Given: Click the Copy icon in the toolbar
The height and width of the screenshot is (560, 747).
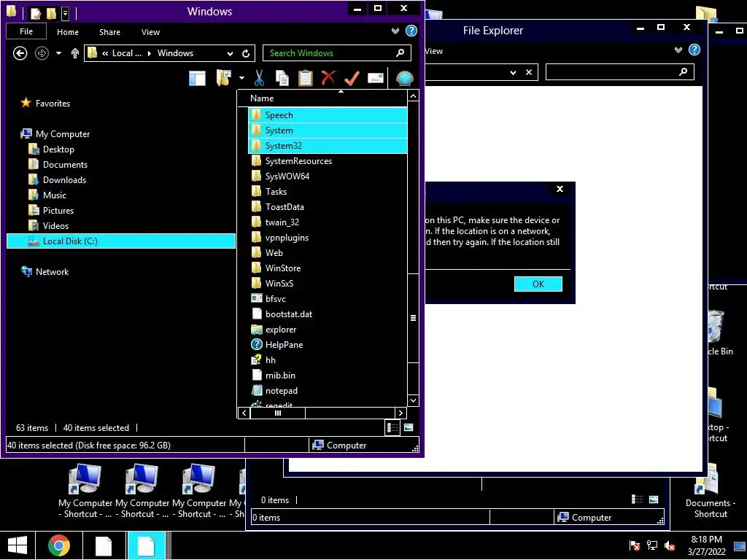Looking at the screenshot, I should pos(282,78).
